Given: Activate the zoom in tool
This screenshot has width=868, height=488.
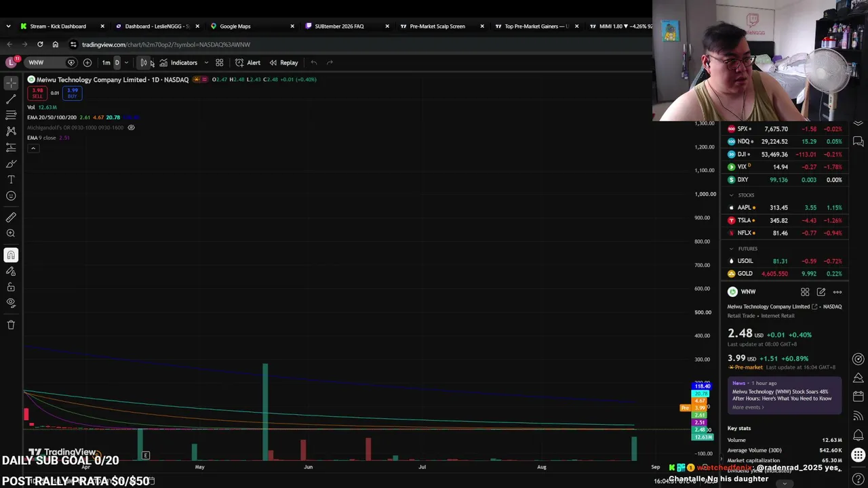Looking at the screenshot, I should click(11, 234).
